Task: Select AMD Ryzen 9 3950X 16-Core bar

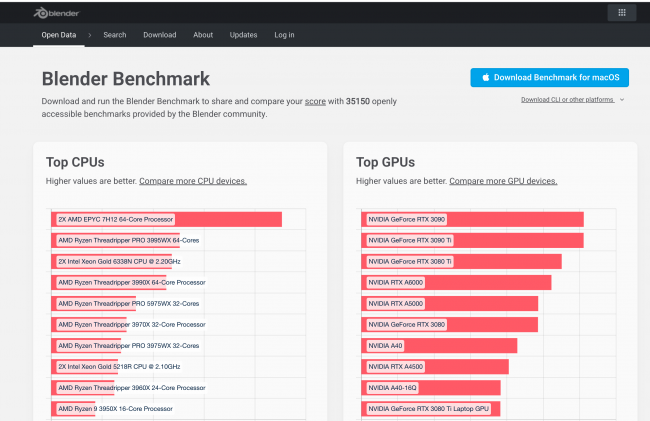Action: [73, 409]
